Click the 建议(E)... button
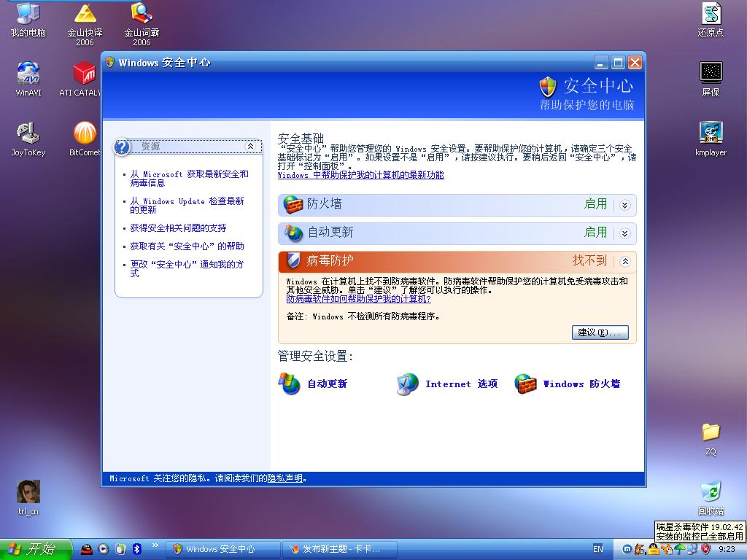 point(600,332)
